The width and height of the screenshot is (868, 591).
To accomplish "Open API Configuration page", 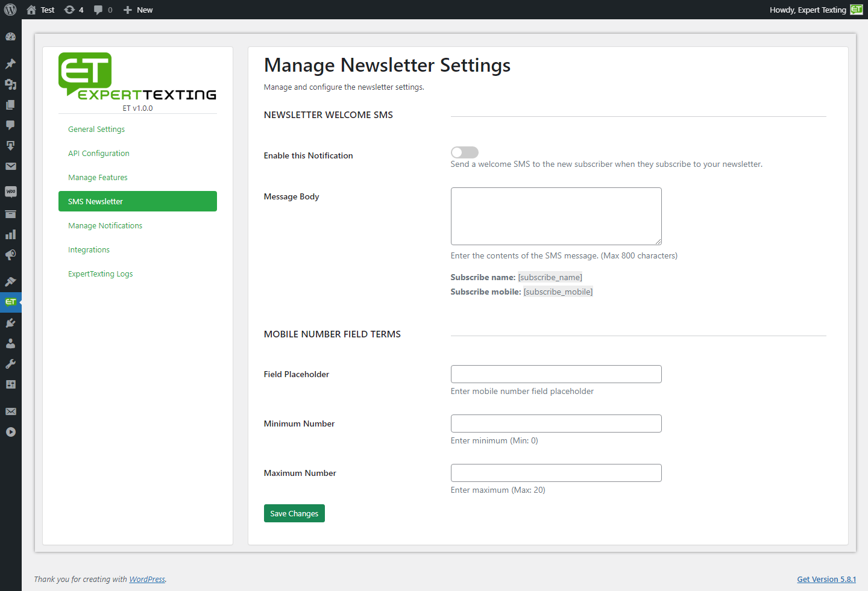I will pos(99,153).
